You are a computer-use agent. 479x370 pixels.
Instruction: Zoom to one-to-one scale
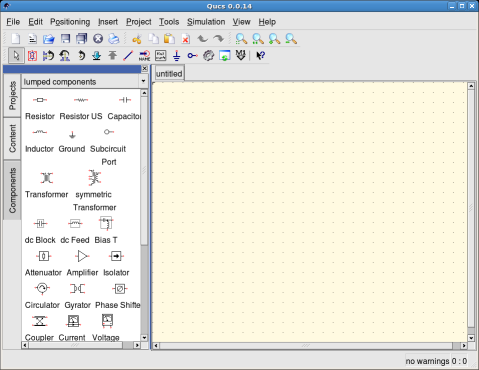(258, 39)
